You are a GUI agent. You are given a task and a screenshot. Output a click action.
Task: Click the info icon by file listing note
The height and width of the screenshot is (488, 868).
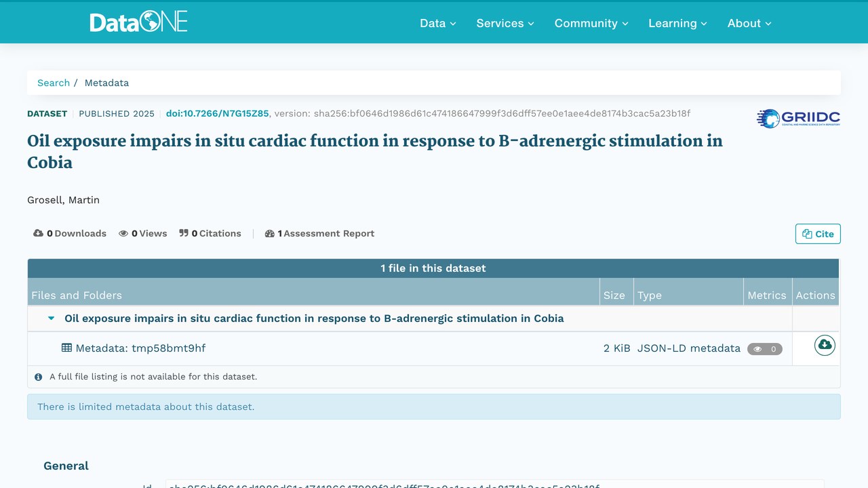tap(39, 377)
